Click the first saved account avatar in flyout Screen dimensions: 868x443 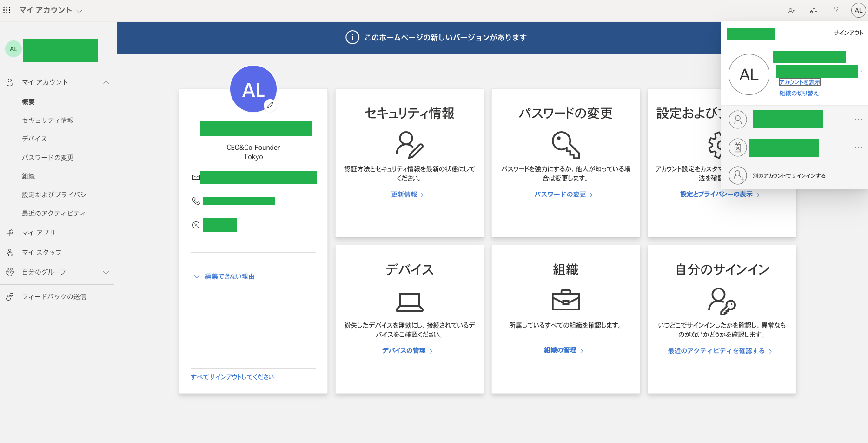point(738,120)
